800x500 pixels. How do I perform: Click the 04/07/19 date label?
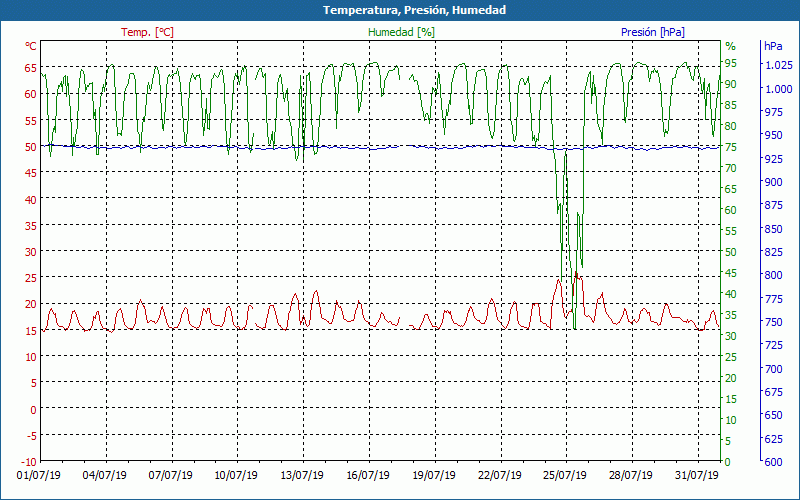pyautogui.click(x=105, y=476)
